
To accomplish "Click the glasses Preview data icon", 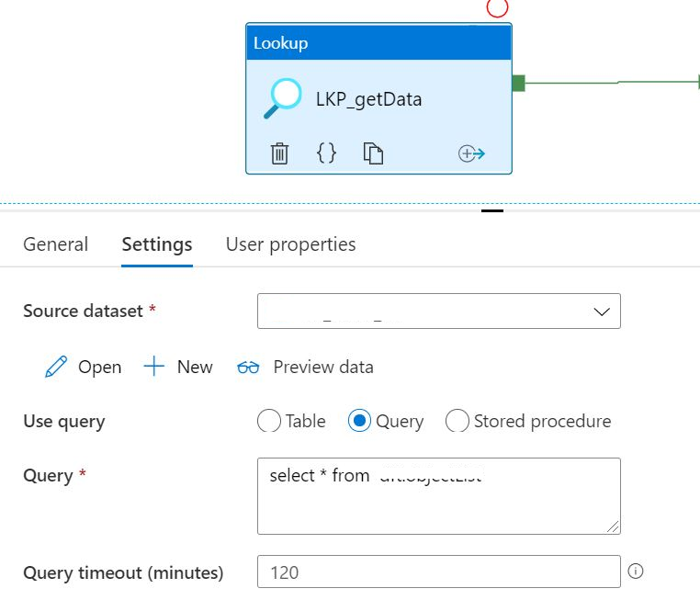I will 248,368.
